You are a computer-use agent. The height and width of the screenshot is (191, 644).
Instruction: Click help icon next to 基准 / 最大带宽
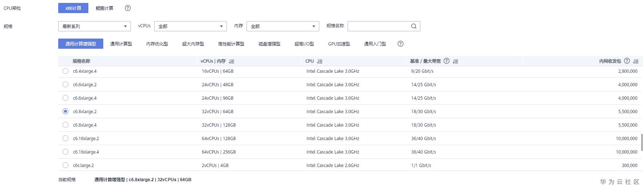click(x=447, y=61)
